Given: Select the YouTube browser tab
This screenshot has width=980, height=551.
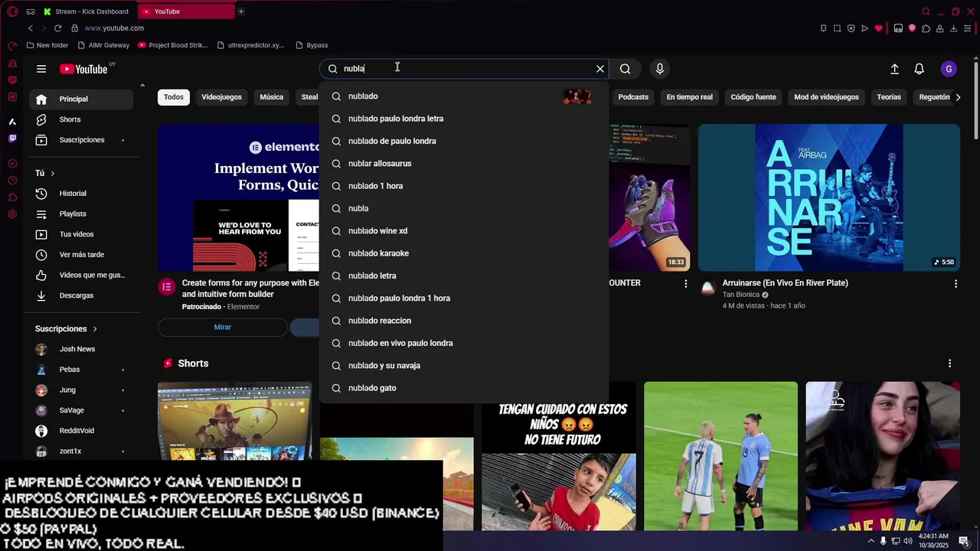Looking at the screenshot, I should (x=187, y=11).
